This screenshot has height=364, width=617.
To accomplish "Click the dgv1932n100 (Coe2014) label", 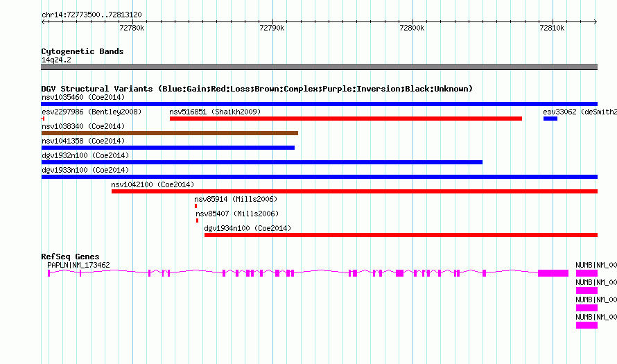I will (x=85, y=155).
